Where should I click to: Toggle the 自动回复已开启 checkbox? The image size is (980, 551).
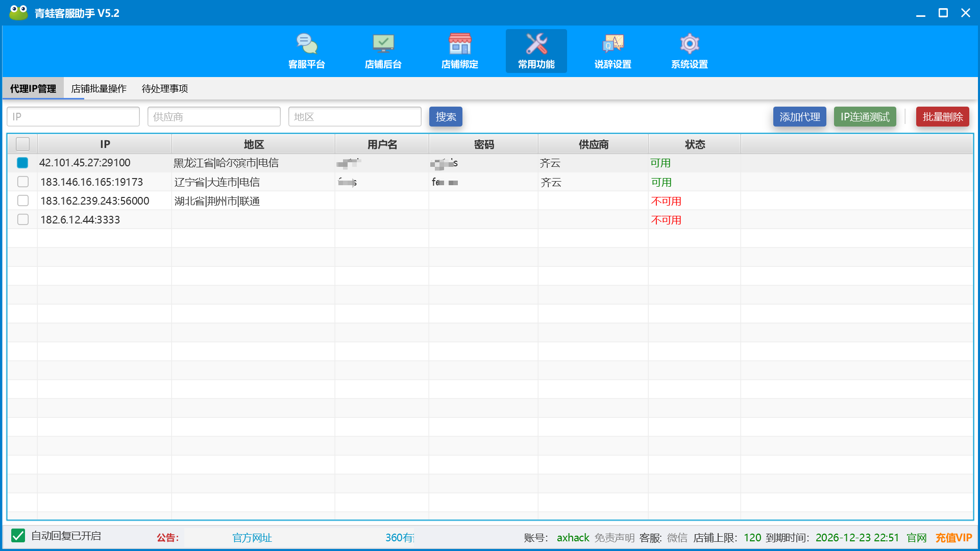(x=18, y=536)
